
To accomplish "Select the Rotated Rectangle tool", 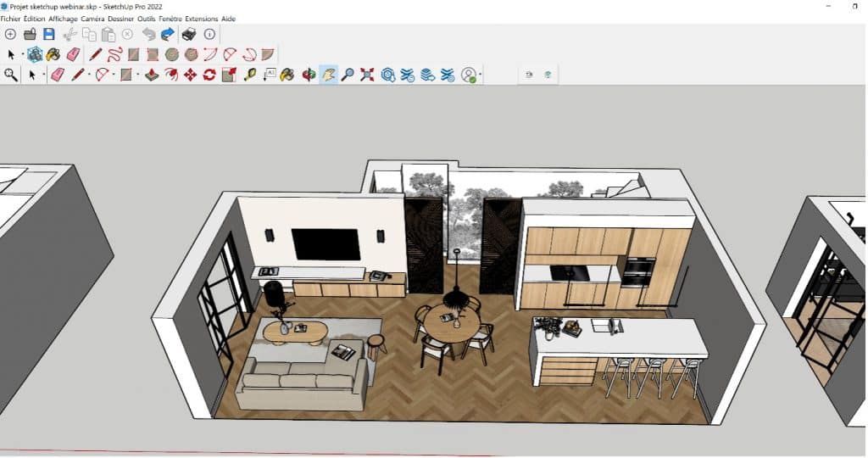I will (153, 54).
